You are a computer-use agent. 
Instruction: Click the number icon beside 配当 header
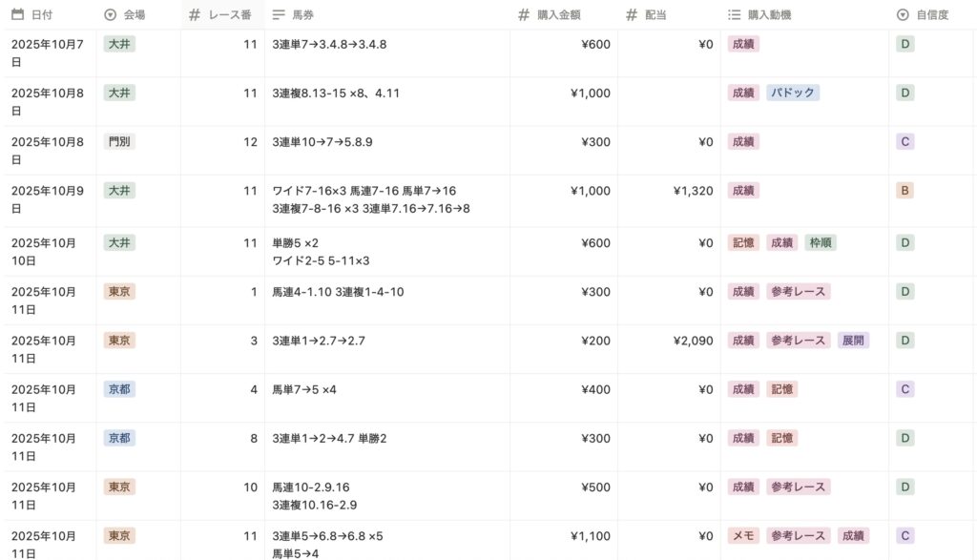(632, 15)
